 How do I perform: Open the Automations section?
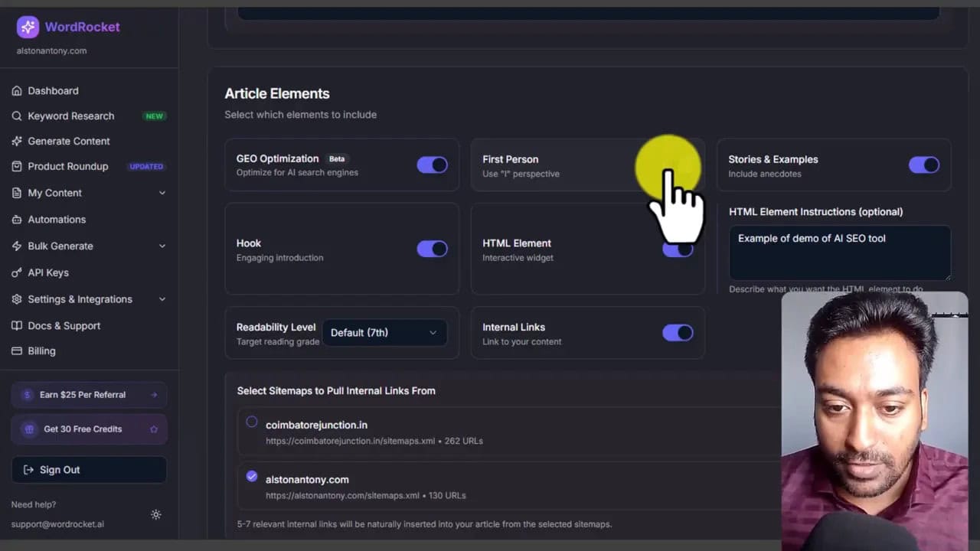tap(56, 220)
